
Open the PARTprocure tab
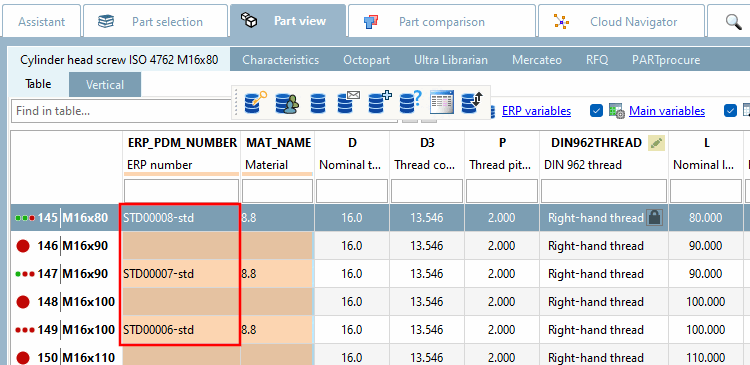tap(666, 60)
